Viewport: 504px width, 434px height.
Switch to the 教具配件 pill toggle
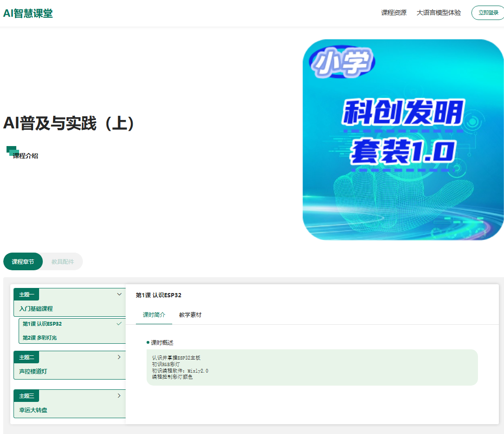[62, 261]
